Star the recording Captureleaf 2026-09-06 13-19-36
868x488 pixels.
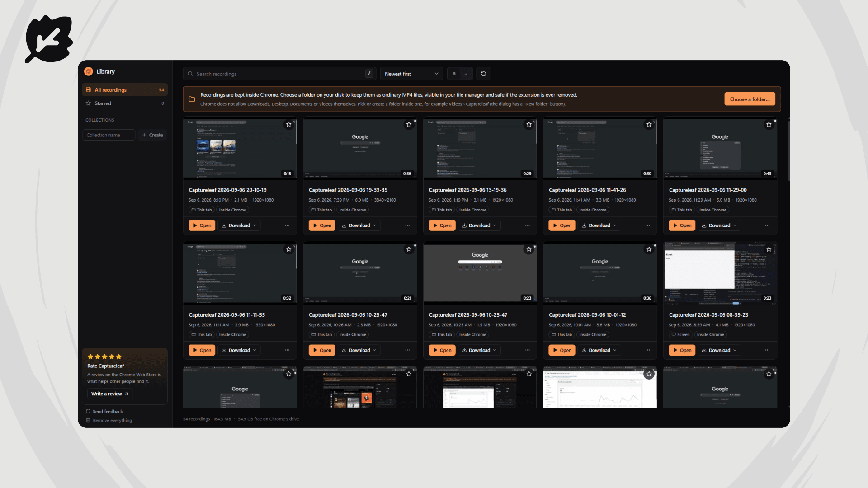529,124
